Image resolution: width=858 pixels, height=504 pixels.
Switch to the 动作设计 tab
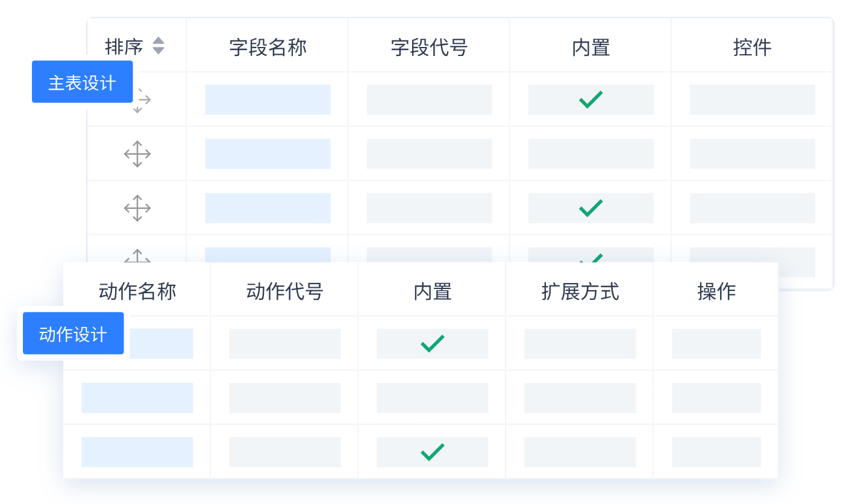73,334
